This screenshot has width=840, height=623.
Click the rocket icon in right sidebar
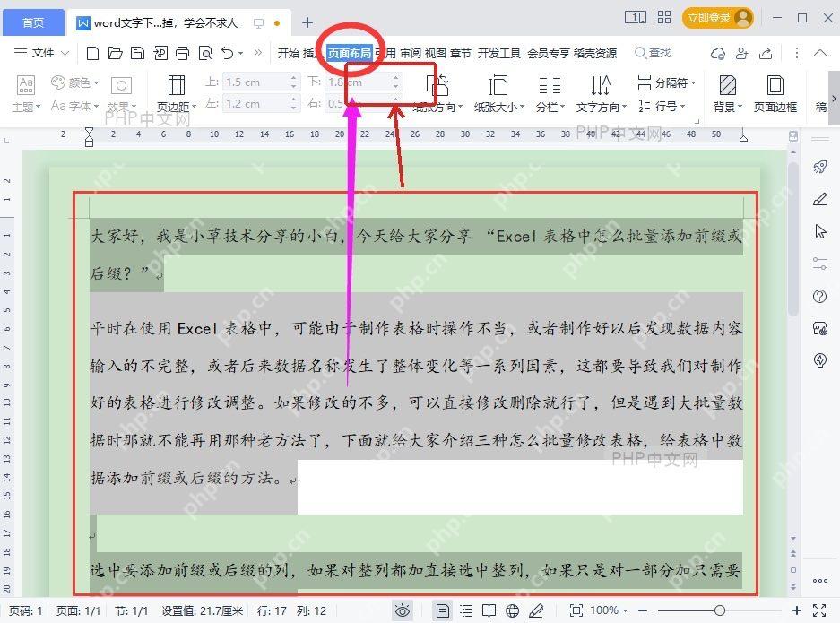click(x=819, y=167)
